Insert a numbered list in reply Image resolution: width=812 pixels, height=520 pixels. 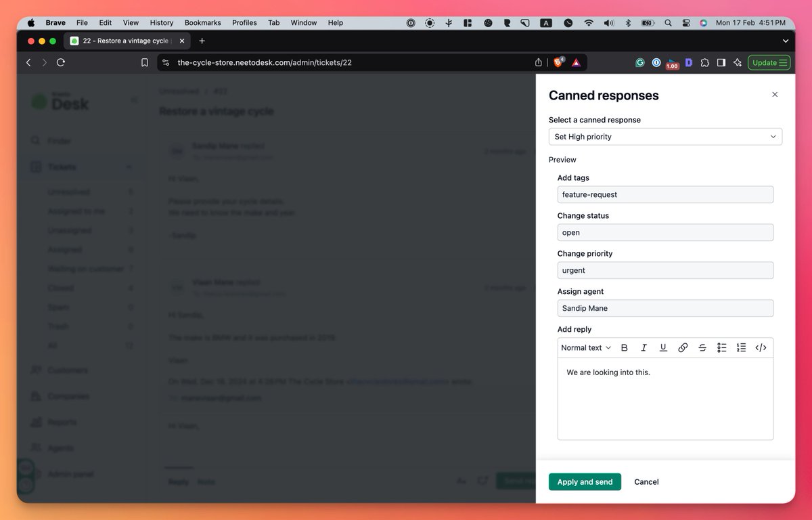tap(741, 347)
